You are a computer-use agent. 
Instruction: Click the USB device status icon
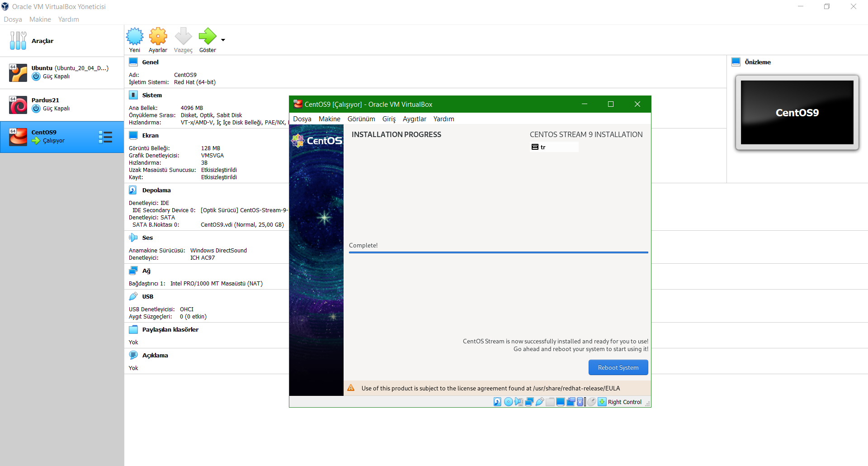tap(540, 402)
